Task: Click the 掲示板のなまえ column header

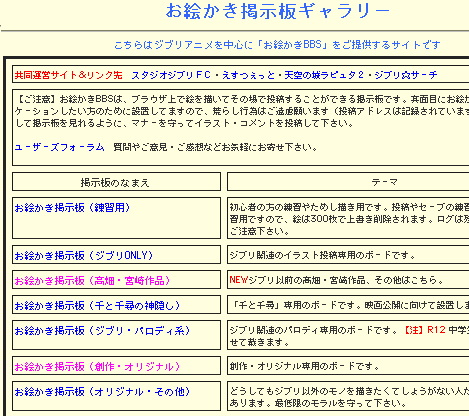Action: 115,182
